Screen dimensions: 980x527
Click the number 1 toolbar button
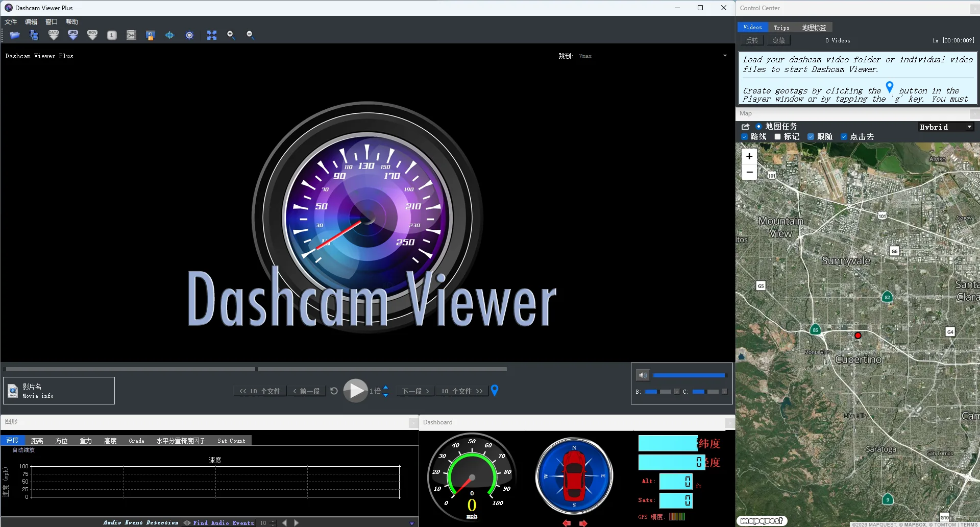(x=112, y=35)
